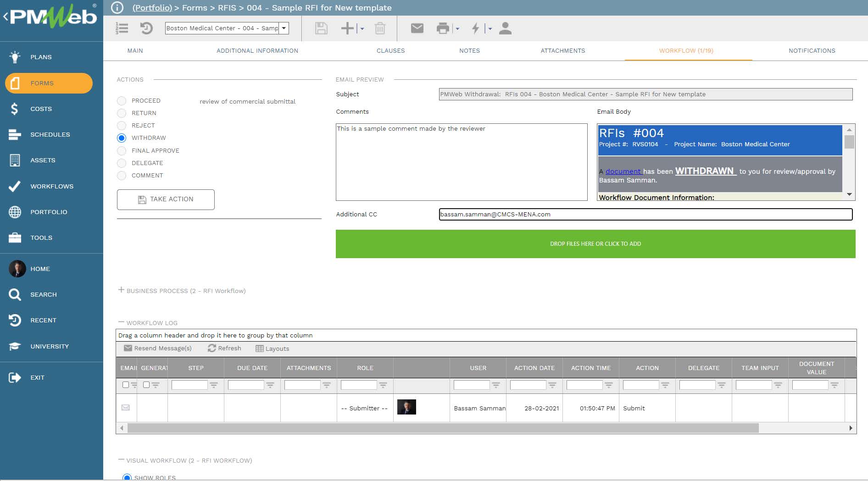
Task: Switch to the Main tab
Action: coord(135,51)
